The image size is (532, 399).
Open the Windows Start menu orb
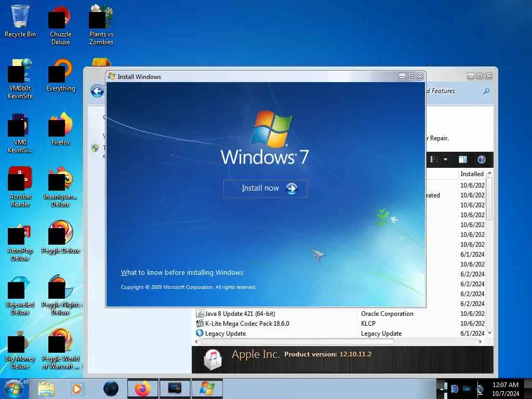pos(14,389)
